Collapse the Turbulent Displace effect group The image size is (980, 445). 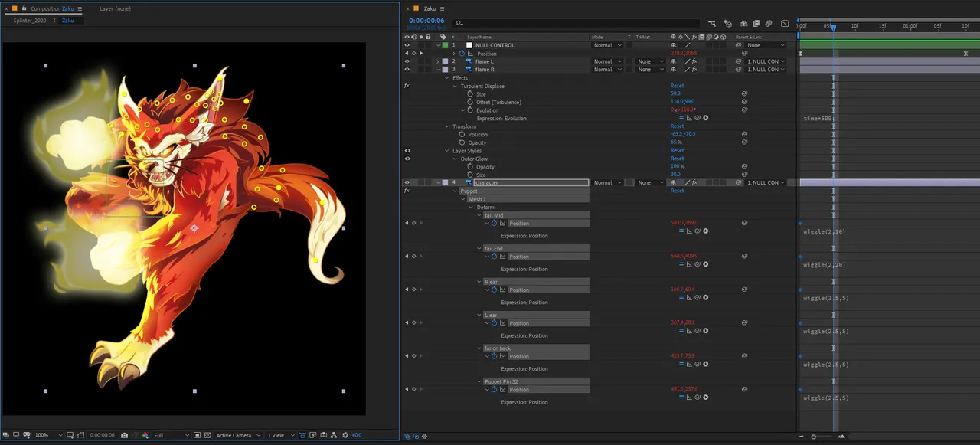pos(455,86)
